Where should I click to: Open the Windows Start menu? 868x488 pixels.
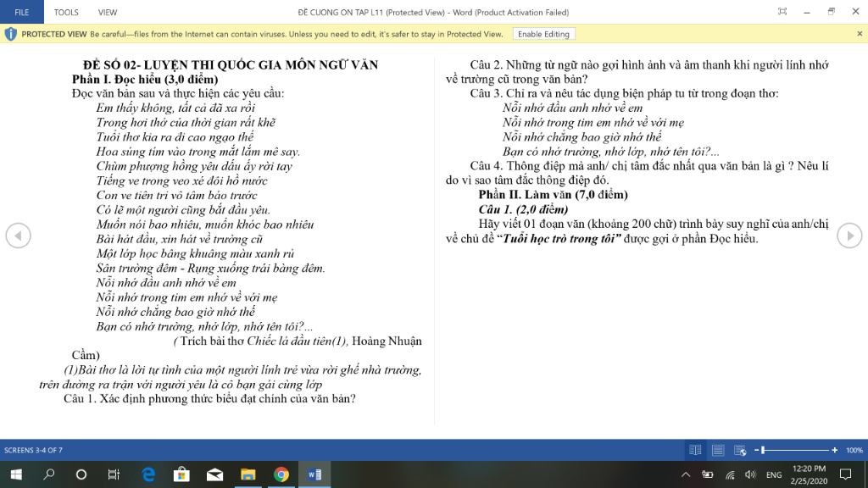16,474
